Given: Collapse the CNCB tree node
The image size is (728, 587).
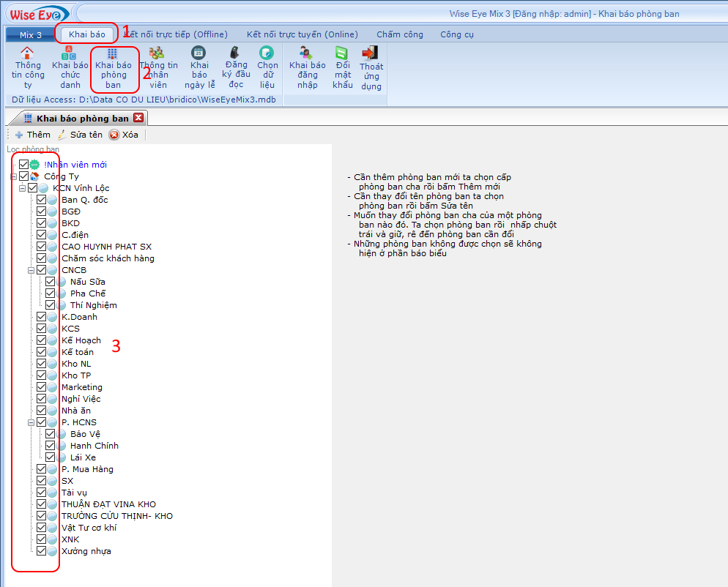Looking at the screenshot, I should 31,270.
